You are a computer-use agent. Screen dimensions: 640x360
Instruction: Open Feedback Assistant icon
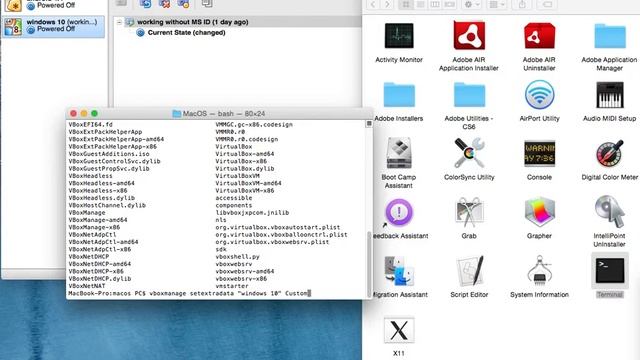pyautogui.click(x=399, y=212)
